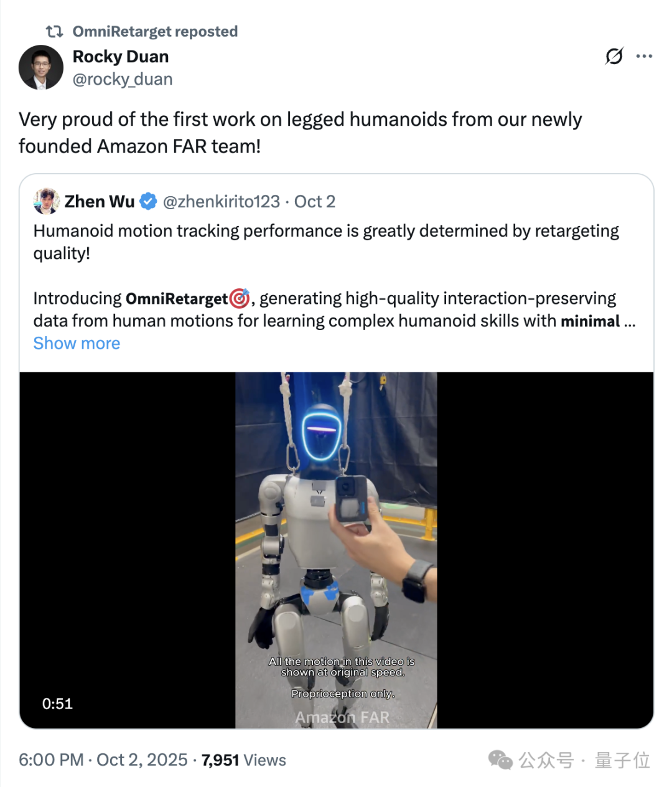Open the @zhenkirito123 handle

[x=222, y=202]
